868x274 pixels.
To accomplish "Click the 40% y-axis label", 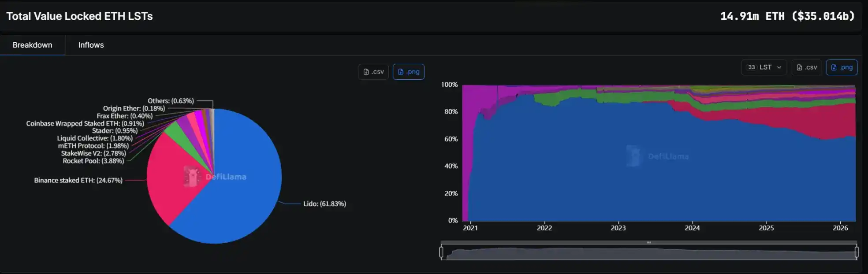I will coord(451,166).
